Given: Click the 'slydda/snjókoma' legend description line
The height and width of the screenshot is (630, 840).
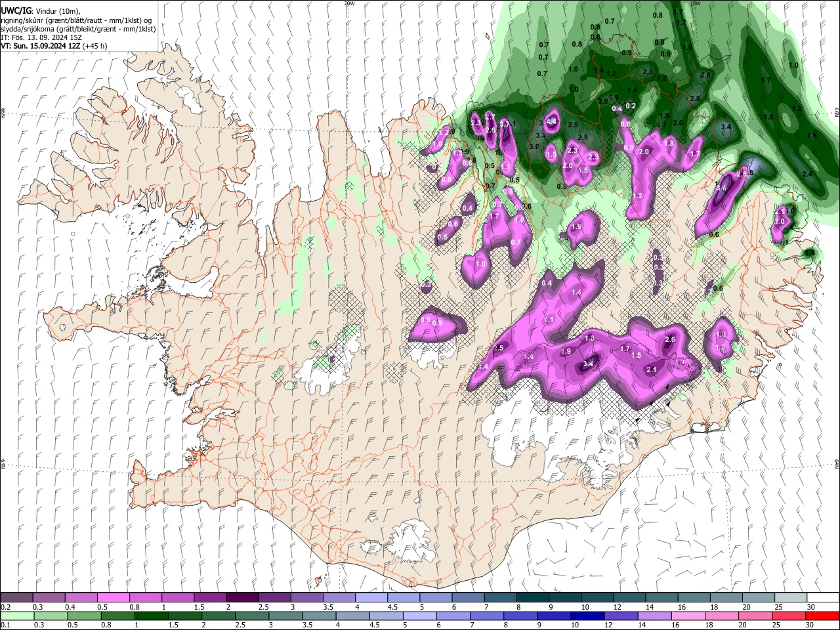Looking at the screenshot, I should [x=78, y=29].
